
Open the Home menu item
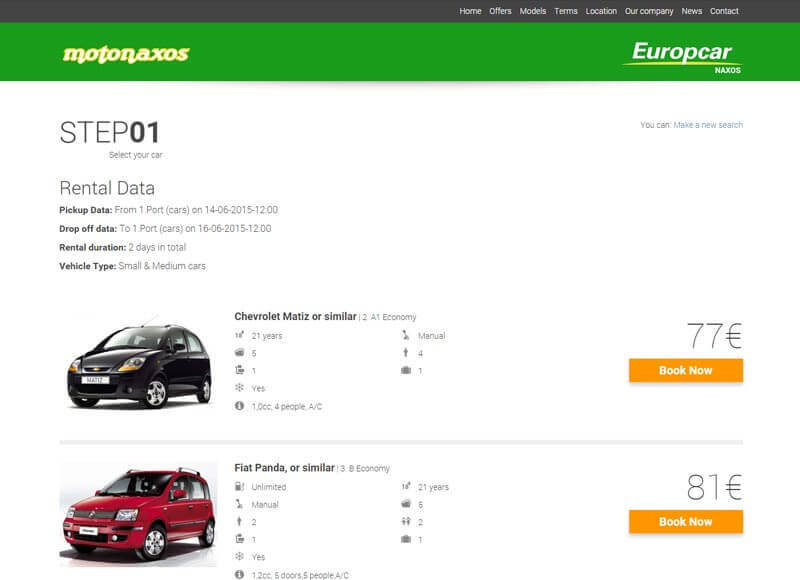pos(470,11)
